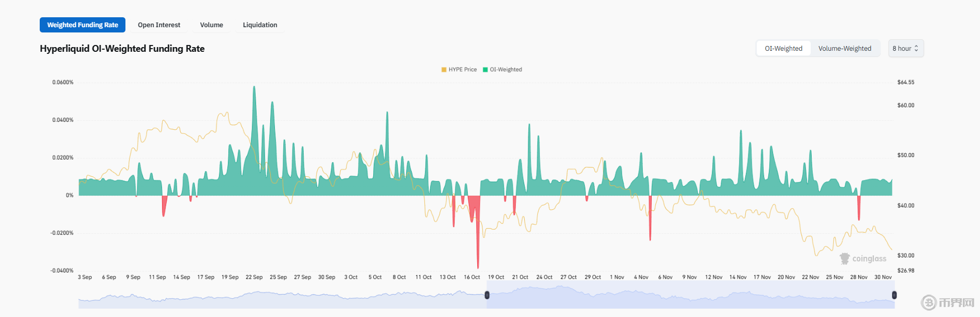Click the 17 Nov date label
This screenshot has height=317, width=980.
[x=762, y=277]
